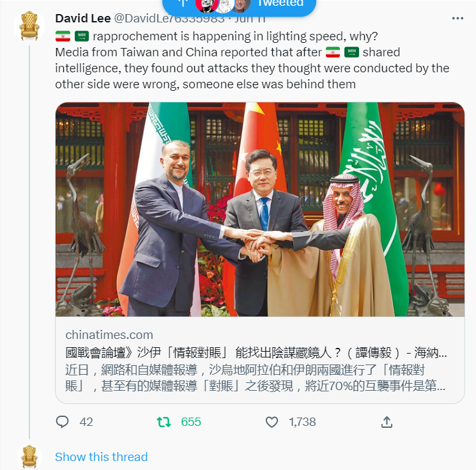The width and height of the screenshot is (476, 470).
Task: Click the Jun 11 tweet date
Action: point(250,19)
